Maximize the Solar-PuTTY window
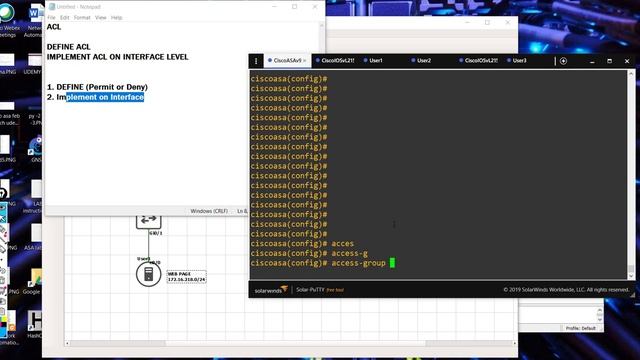Image resolution: width=640 pixels, height=360 pixels. (609, 61)
